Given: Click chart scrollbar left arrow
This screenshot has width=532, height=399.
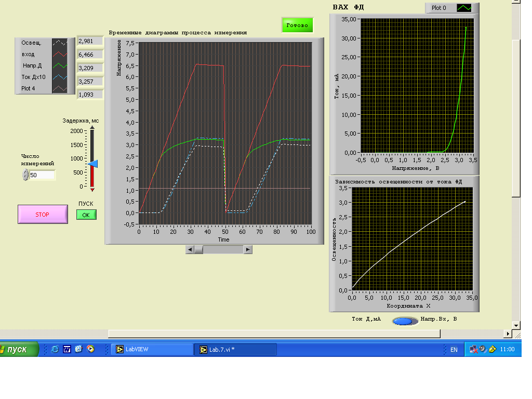Looking at the screenshot, I should coord(190,250).
